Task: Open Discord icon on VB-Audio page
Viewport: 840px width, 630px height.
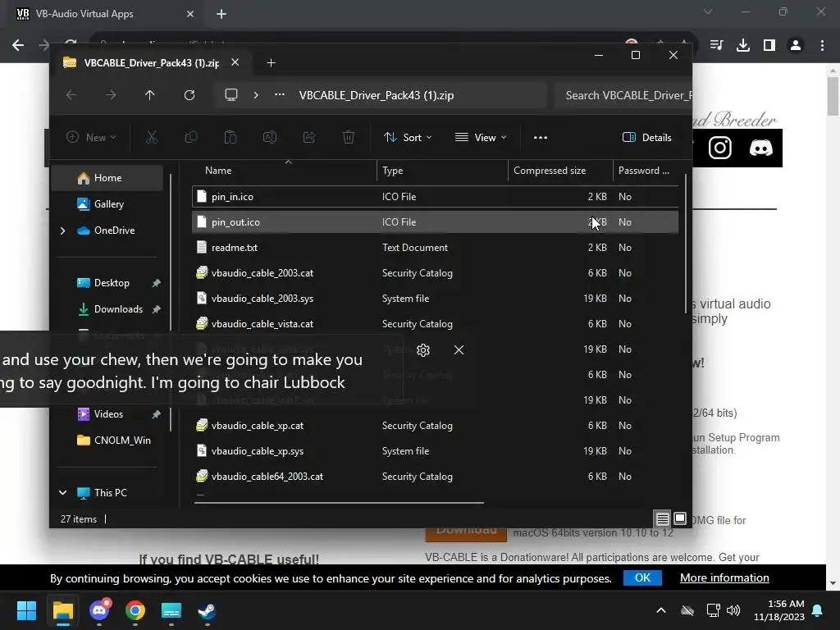Action: [x=760, y=148]
